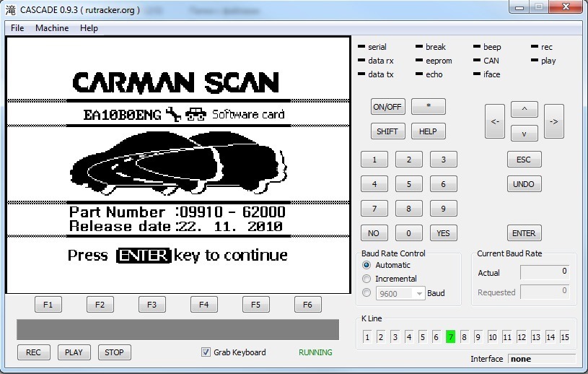Click keypad digit 7
This screenshot has width=588, height=374.
pos(374,209)
